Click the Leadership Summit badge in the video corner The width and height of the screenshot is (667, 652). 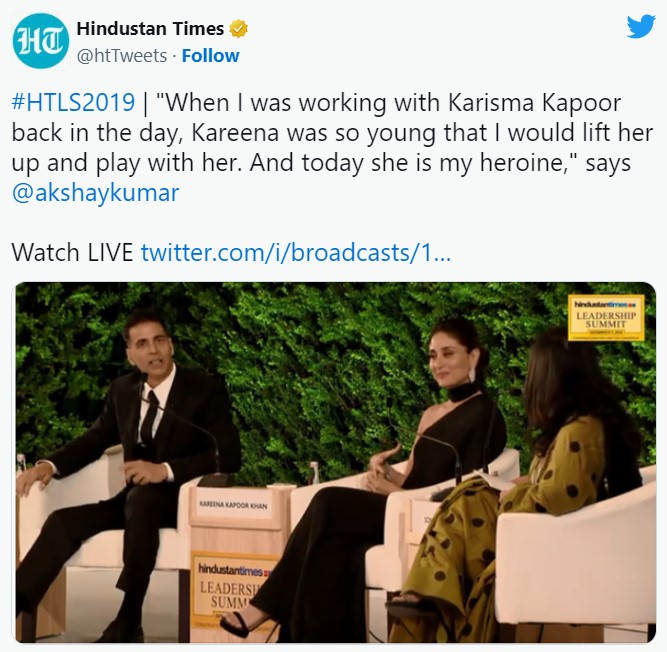click(x=606, y=318)
